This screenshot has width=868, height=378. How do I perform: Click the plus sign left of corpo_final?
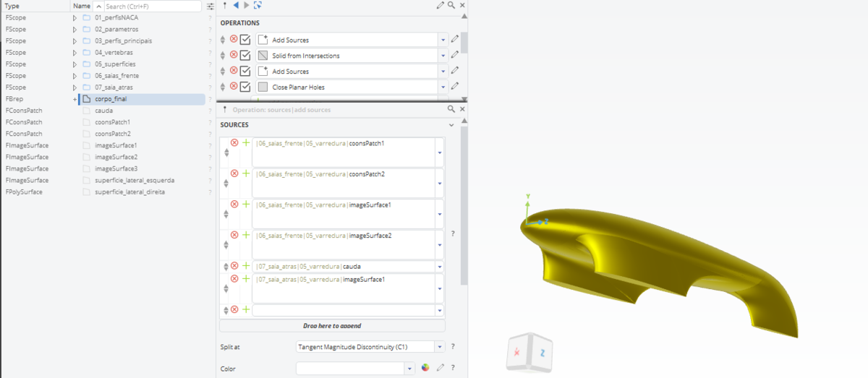75,99
